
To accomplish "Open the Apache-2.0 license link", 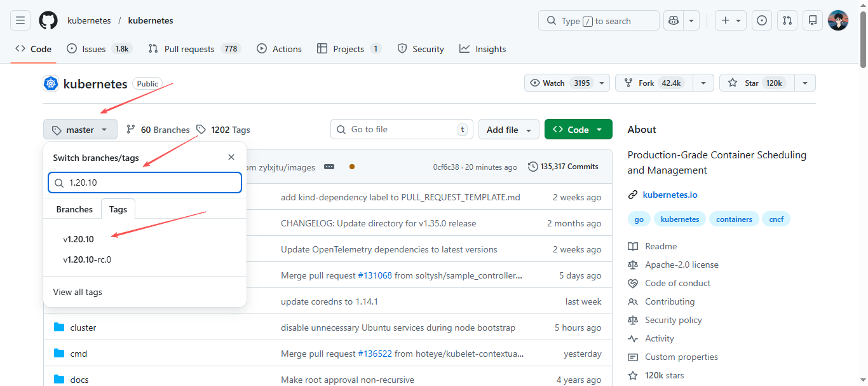I will (673, 265).
